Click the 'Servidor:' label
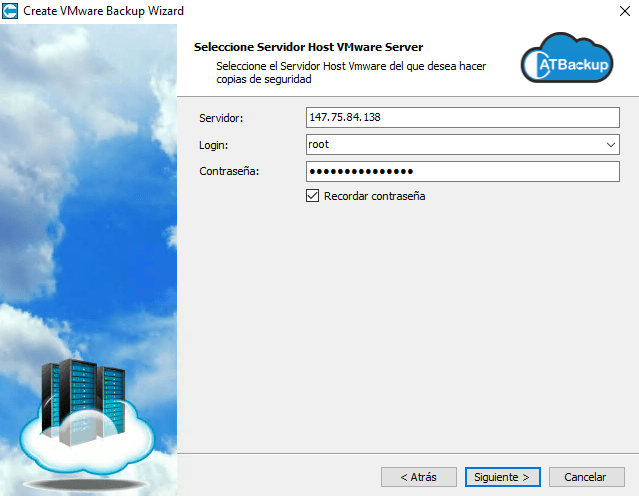The image size is (639, 496). pos(221,118)
